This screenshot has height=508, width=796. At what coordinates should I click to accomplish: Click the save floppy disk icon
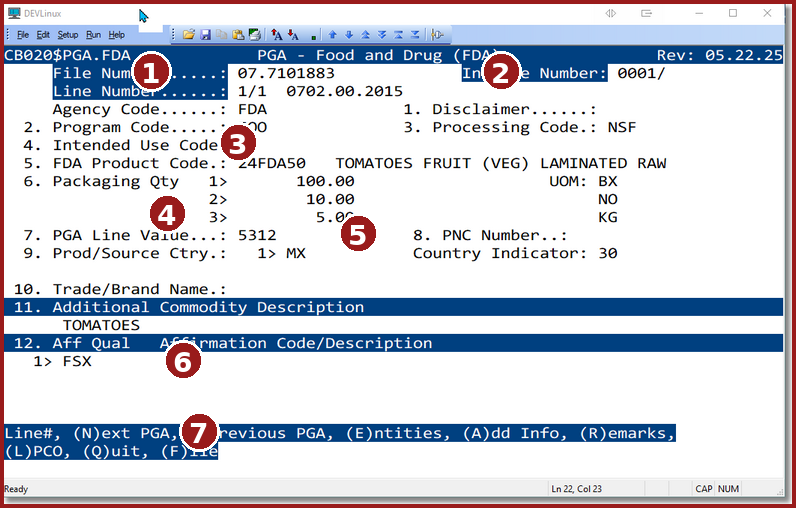(x=205, y=34)
